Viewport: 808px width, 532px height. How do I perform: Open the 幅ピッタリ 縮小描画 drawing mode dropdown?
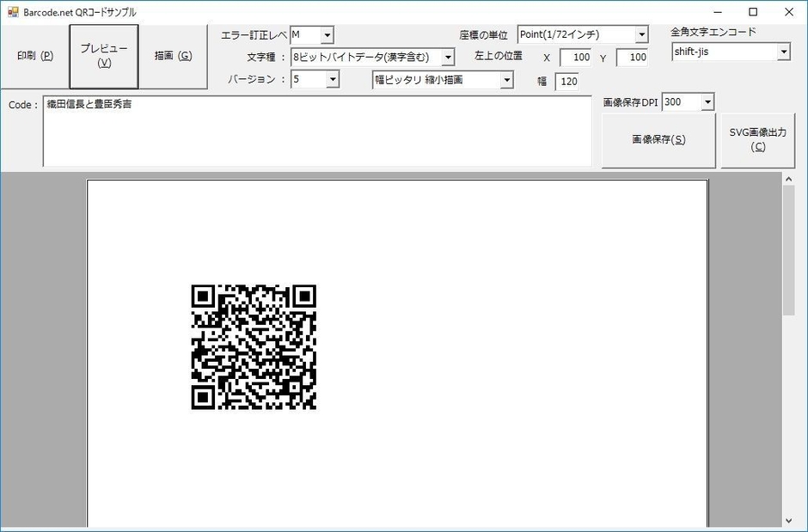[508, 79]
